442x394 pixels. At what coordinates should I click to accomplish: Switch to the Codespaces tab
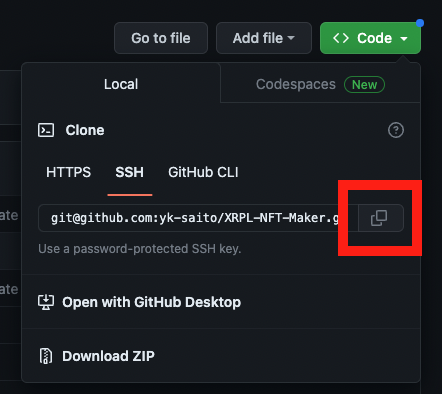[320, 84]
